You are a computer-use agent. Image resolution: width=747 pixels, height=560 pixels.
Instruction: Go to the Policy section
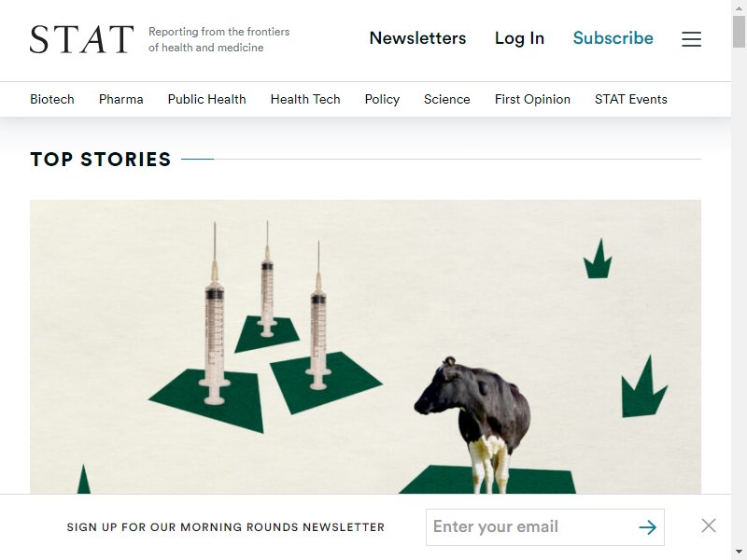click(382, 99)
